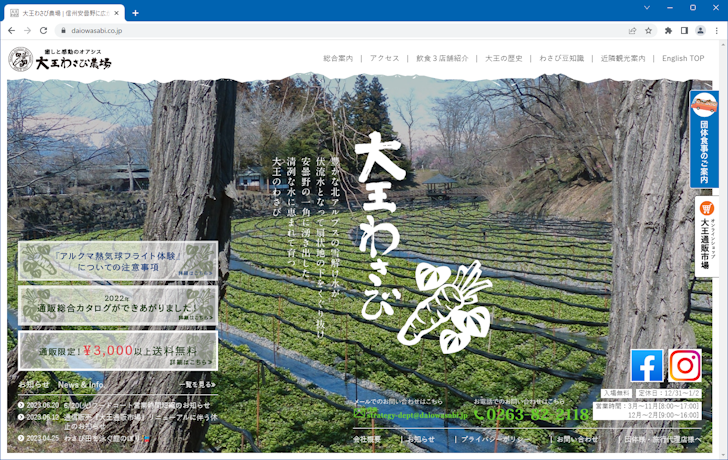The height and width of the screenshot is (460, 728).
Task: Go back with the browser back arrow
Action: [12, 31]
